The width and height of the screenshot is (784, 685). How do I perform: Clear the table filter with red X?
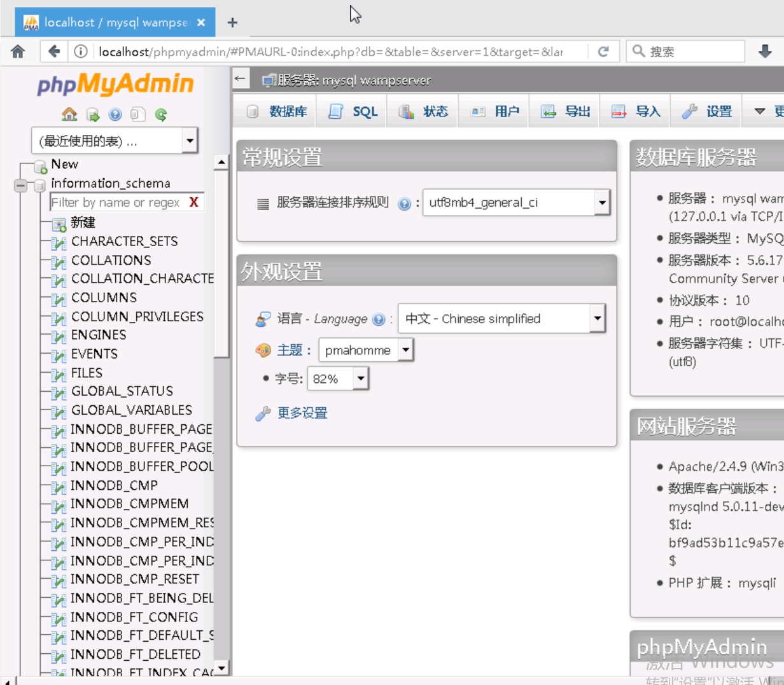coord(193,202)
